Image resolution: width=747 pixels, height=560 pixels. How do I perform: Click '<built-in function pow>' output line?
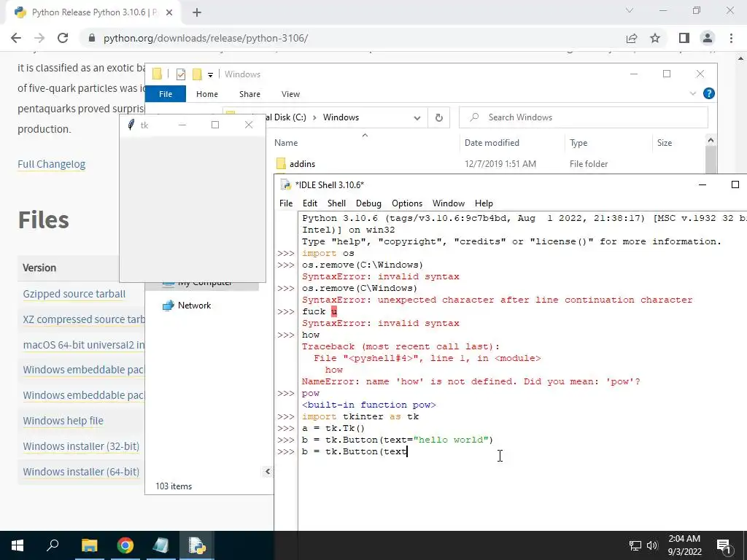click(x=368, y=405)
